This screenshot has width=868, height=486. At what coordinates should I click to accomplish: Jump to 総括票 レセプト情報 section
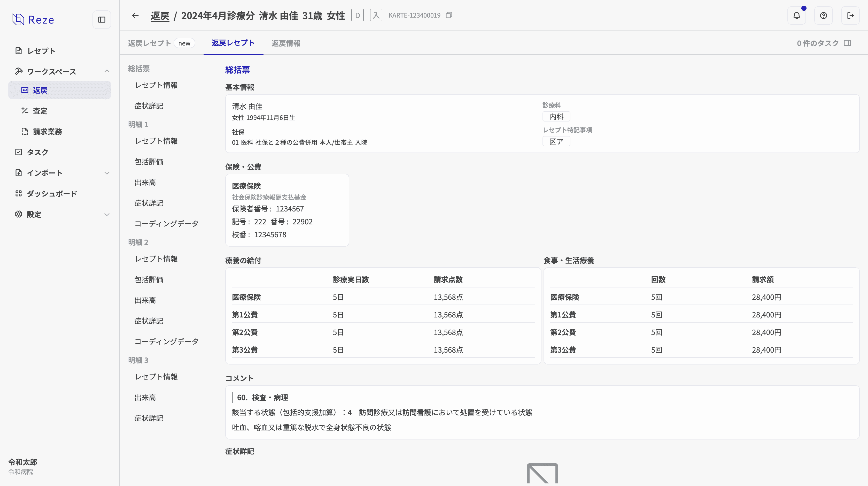pyautogui.click(x=156, y=85)
